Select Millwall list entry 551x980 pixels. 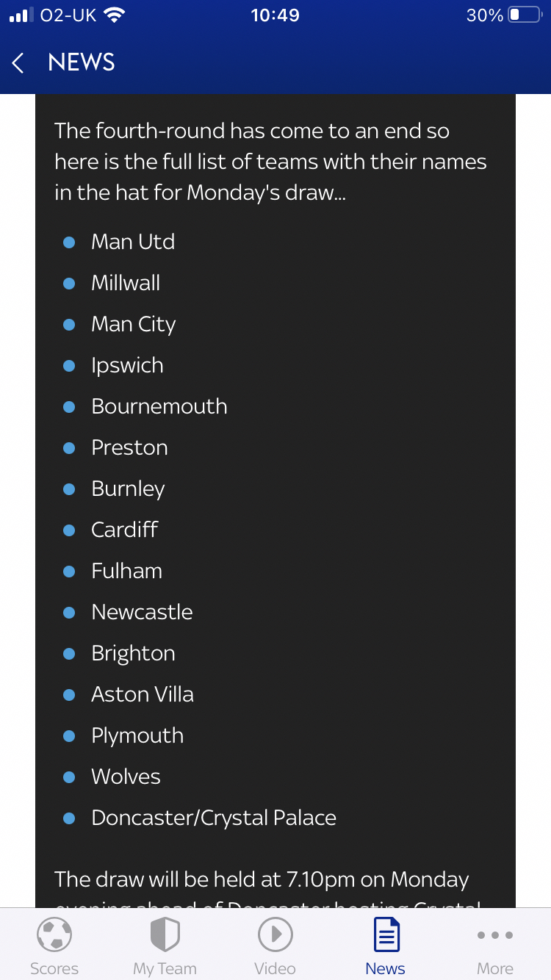126,283
